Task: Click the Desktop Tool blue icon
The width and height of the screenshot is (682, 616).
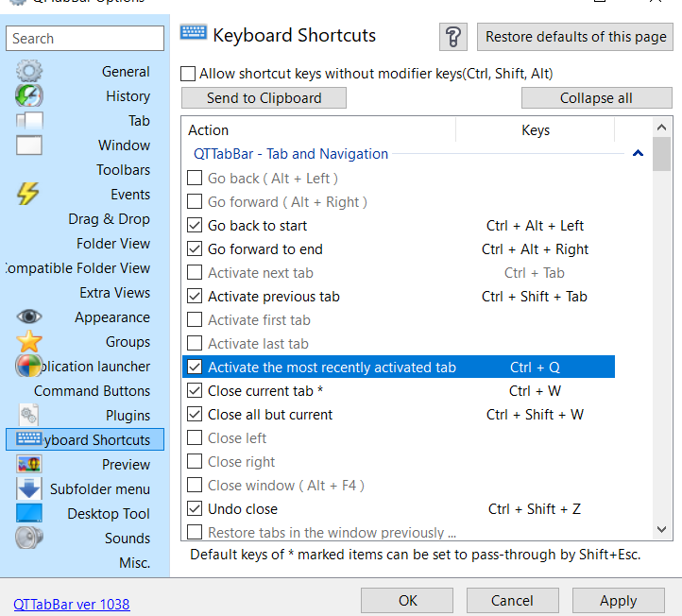Action: coord(29,513)
